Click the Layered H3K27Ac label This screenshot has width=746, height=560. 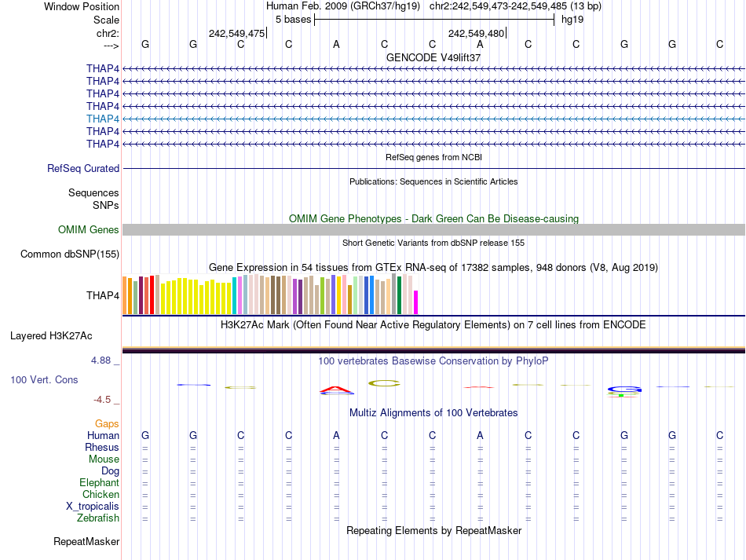[51, 336]
